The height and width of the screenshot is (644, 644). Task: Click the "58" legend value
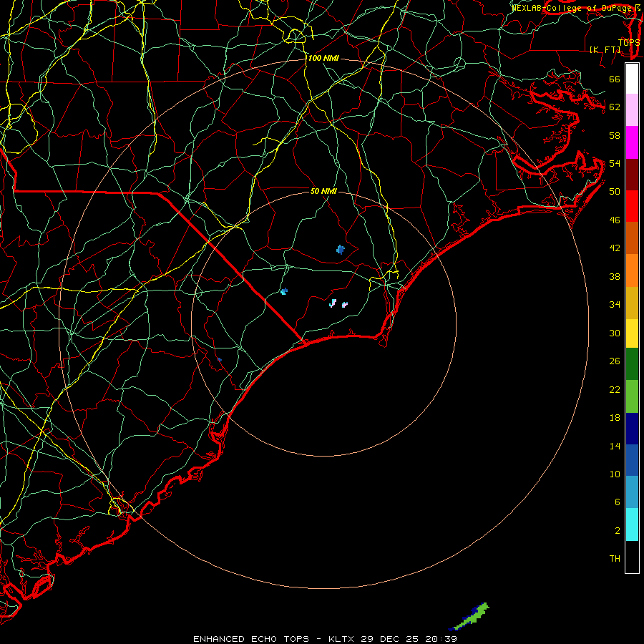(615, 135)
